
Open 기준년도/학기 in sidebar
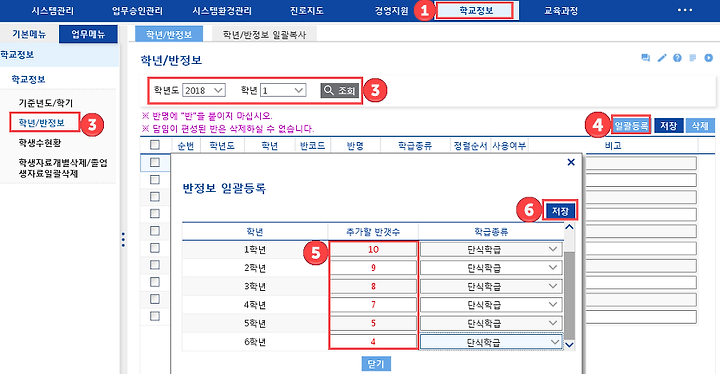tap(45, 103)
